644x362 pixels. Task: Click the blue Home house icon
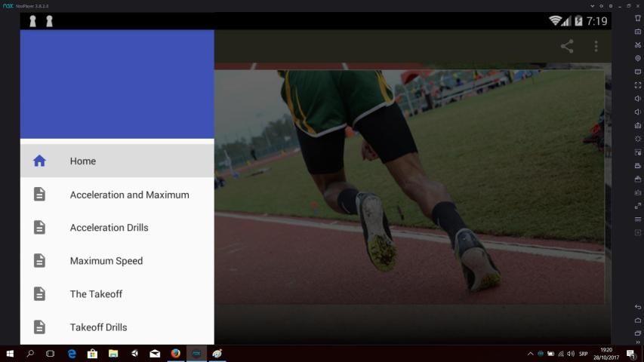(x=39, y=161)
